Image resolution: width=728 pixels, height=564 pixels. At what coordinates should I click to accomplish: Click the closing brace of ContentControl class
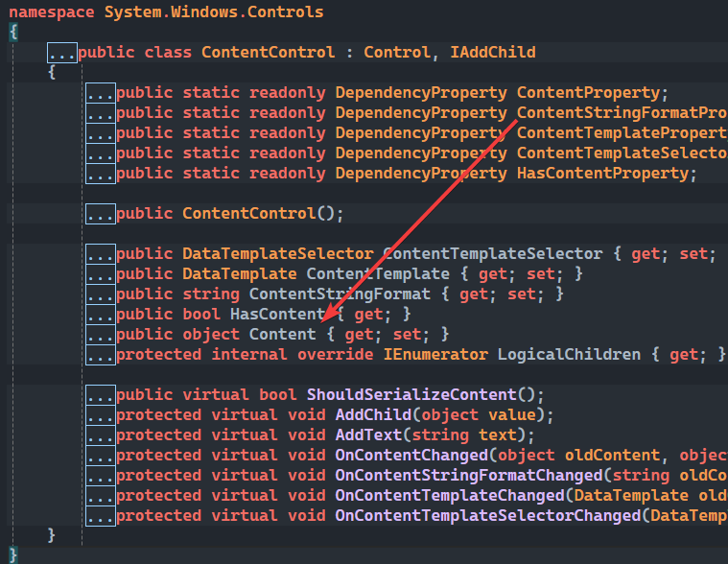click(x=52, y=535)
